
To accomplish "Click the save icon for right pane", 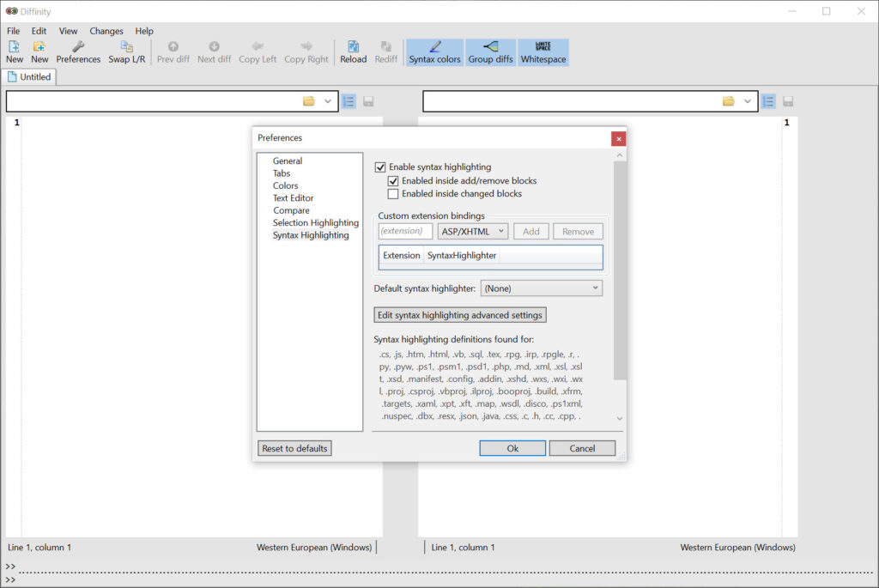I will point(788,101).
